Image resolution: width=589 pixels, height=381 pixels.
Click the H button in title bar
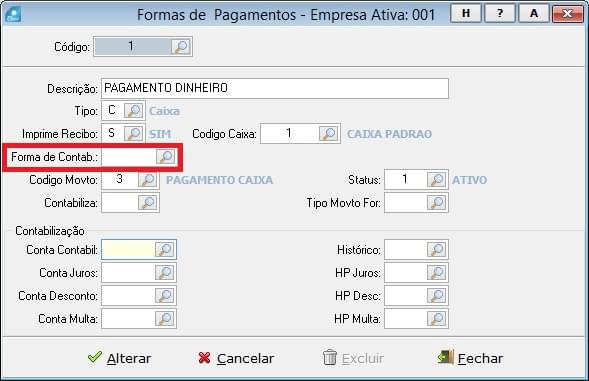click(466, 14)
